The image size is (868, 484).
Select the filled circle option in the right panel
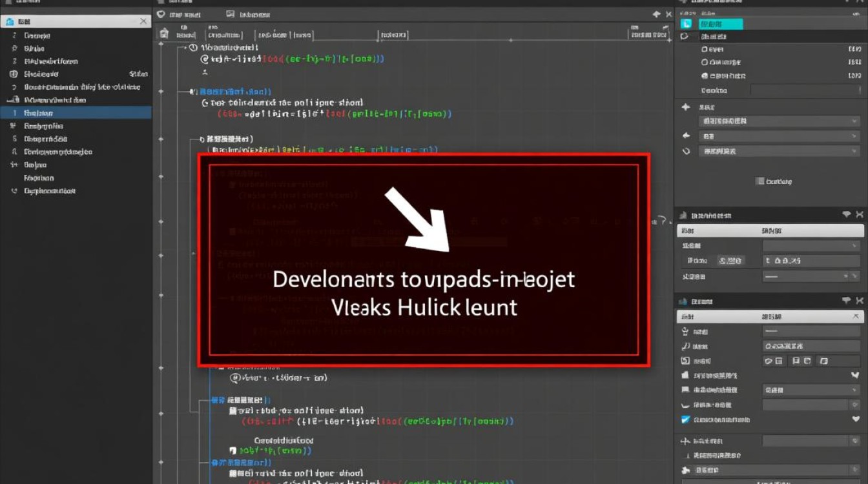705,76
